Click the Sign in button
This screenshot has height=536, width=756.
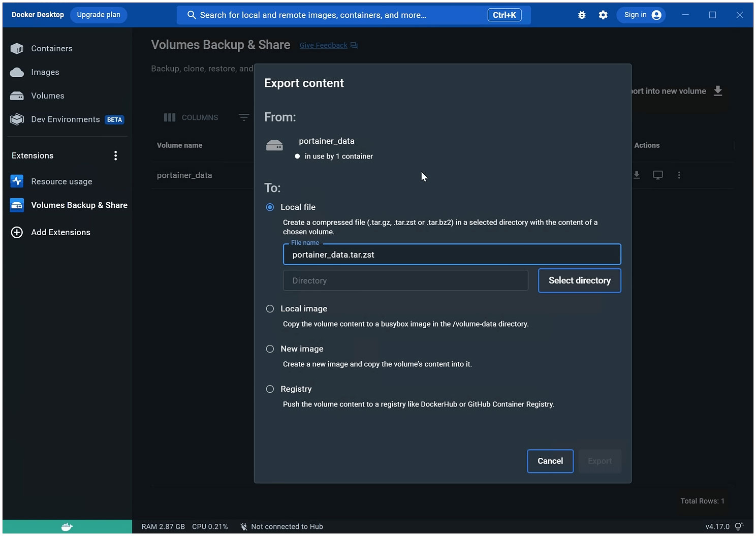coord(641,15)
